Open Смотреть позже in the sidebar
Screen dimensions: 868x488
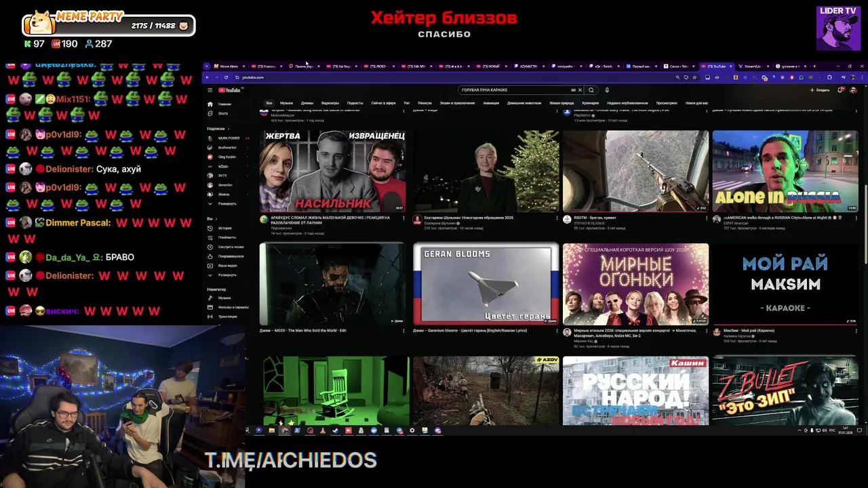[227, 247]
